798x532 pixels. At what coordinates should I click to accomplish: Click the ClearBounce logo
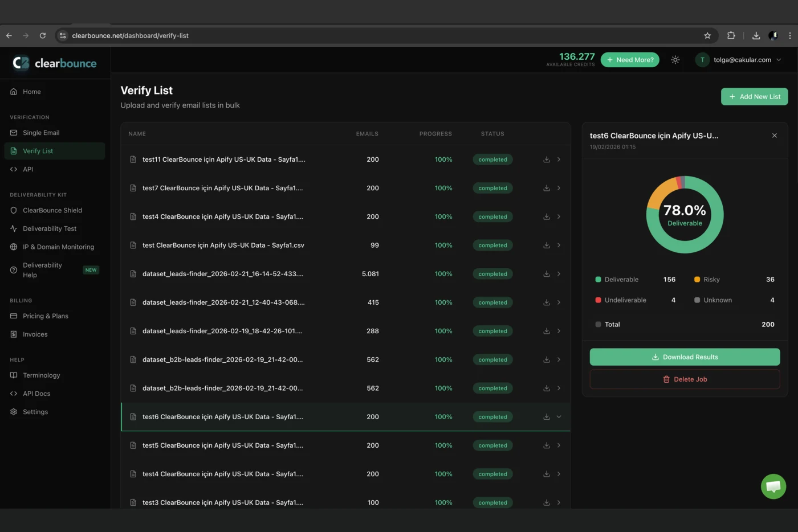click(55, 63)
